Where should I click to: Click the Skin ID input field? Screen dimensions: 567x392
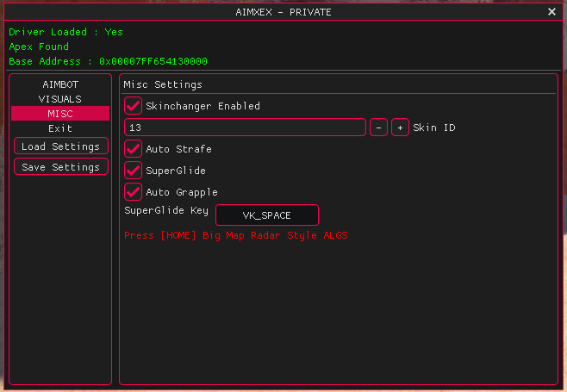coord(245,128)
